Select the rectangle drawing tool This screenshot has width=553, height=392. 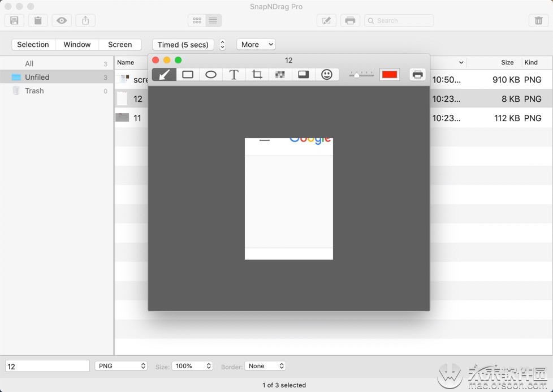[x=187, y=74]
